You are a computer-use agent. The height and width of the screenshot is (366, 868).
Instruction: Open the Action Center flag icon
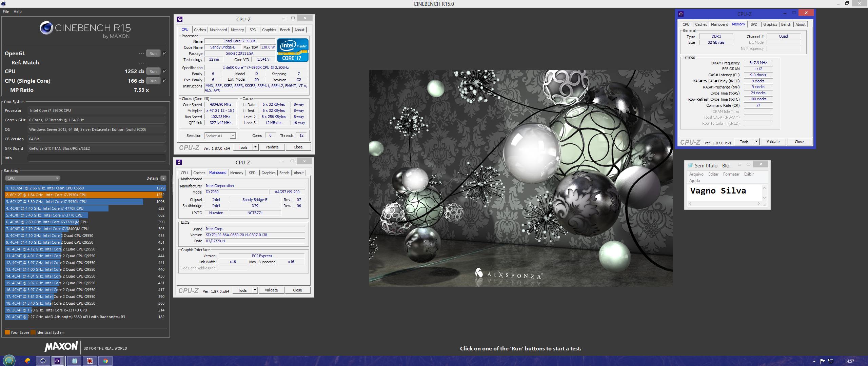tap(823, 361)
